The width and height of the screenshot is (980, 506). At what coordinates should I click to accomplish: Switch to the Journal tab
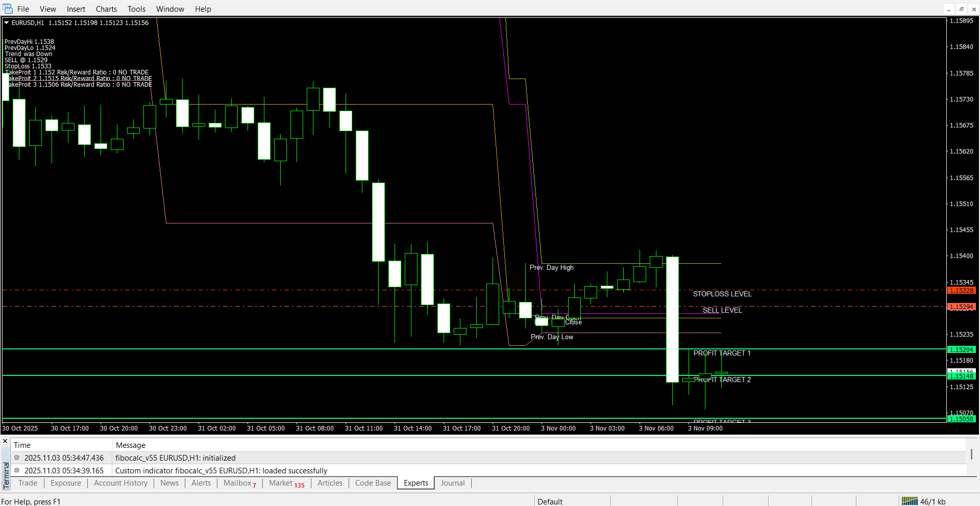(x=452, y=483)
